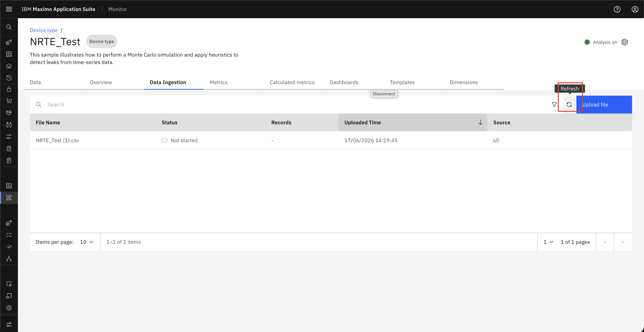Viewport: 644px width, 332px height.
Task: Select the Data Ingestion tab
Action: 174,82
